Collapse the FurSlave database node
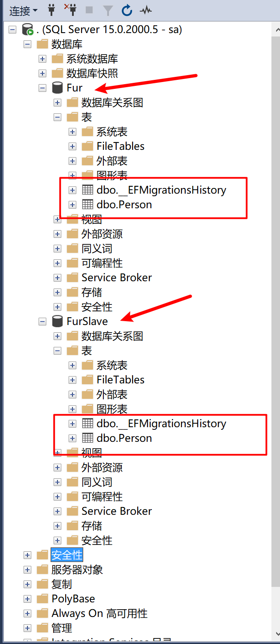The width and height of the screenshot is (280, 644). coord(42,321)
